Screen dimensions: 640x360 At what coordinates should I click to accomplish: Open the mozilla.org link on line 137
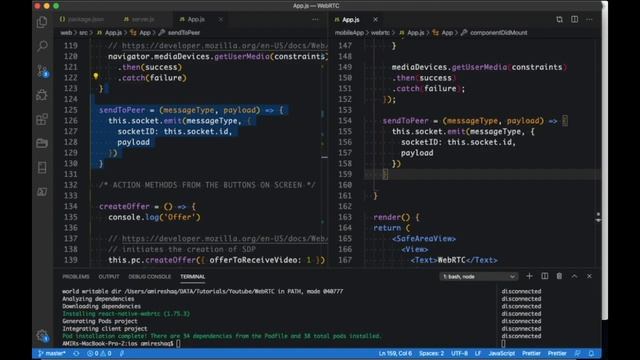pos(224,239)
